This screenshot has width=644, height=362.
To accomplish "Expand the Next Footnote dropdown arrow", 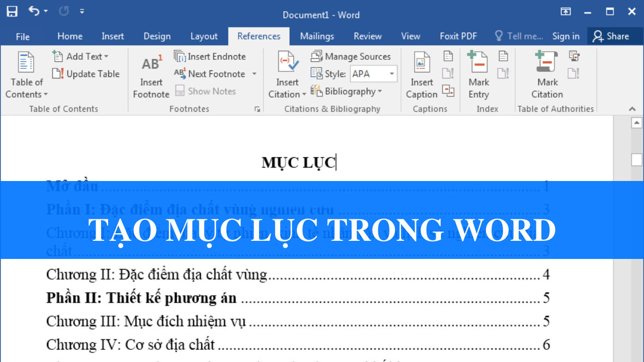I will pyautogui.click(x=254, y=74).
